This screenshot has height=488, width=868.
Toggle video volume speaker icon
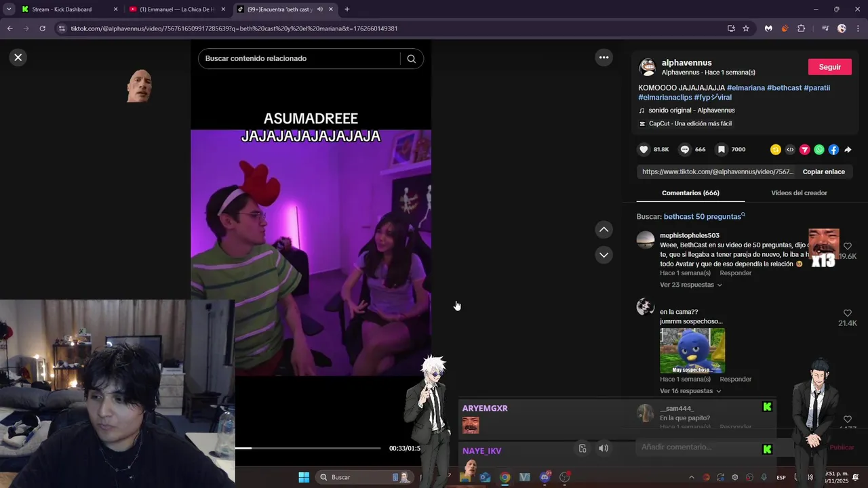(603, 448)
